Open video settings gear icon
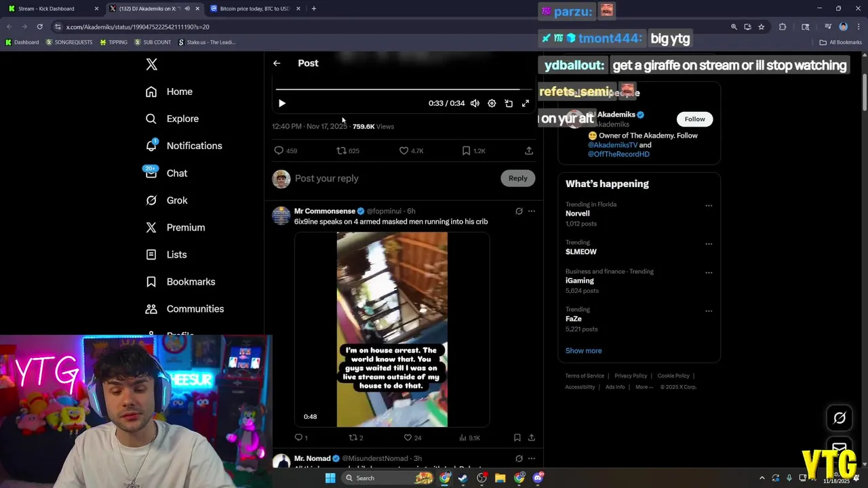 (x=492, y=103)
